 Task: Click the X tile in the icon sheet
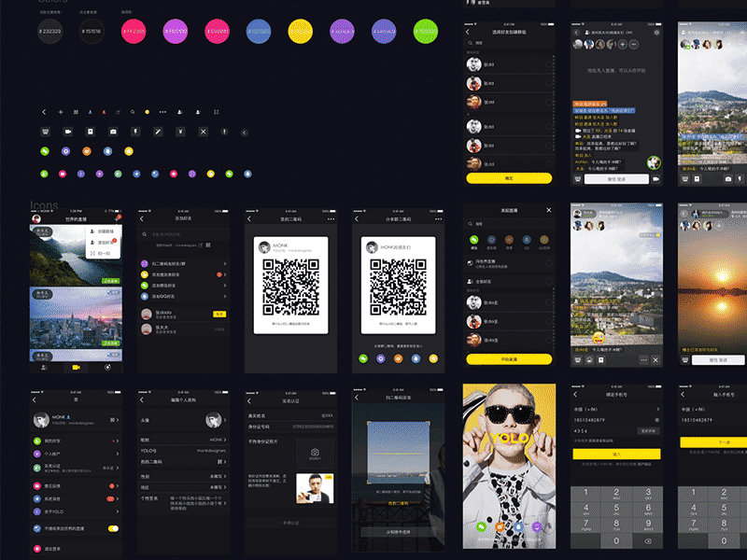203,132
